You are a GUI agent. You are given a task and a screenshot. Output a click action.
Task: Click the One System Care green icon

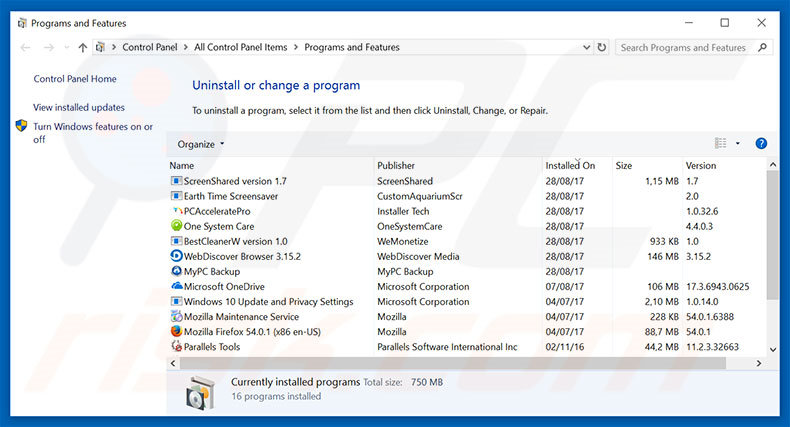coord(176,226)
